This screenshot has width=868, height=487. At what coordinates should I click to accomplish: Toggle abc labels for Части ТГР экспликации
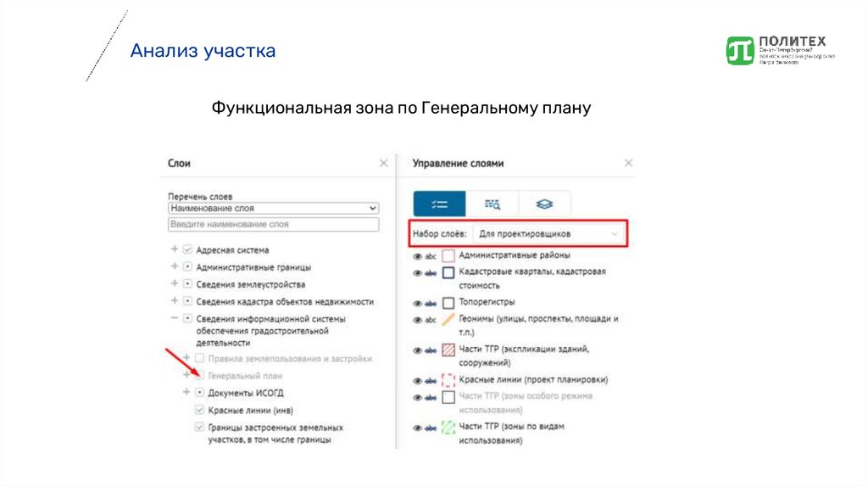click(x=431, y=350)
